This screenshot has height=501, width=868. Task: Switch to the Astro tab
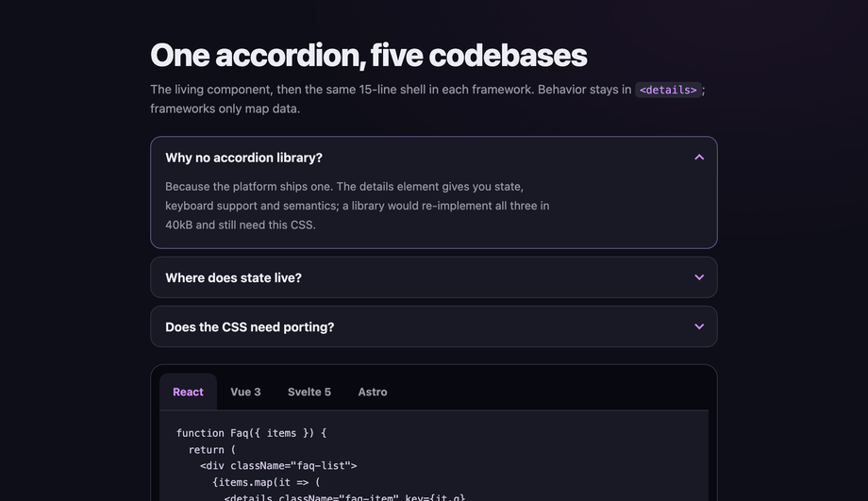(x=373, y=392)
